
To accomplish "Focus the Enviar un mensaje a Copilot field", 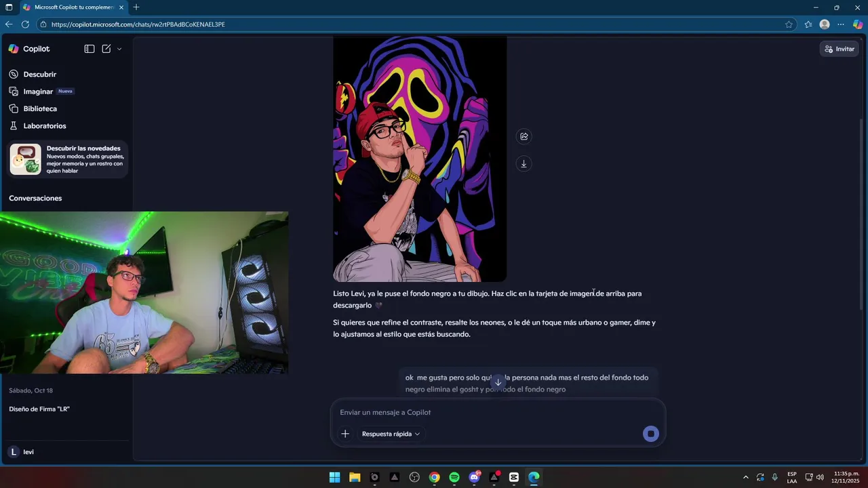I will coord(498,412).
